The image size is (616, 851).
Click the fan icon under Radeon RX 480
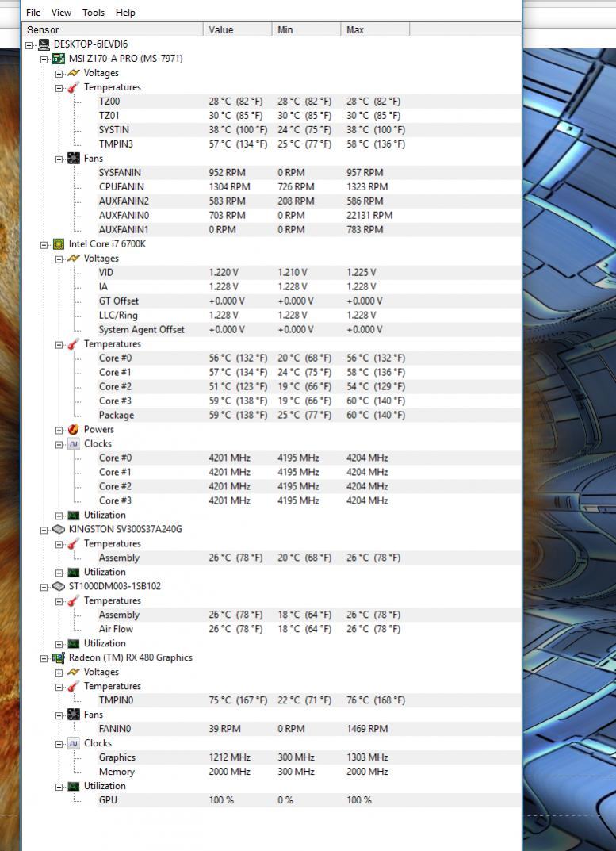[x=73, y=715]
